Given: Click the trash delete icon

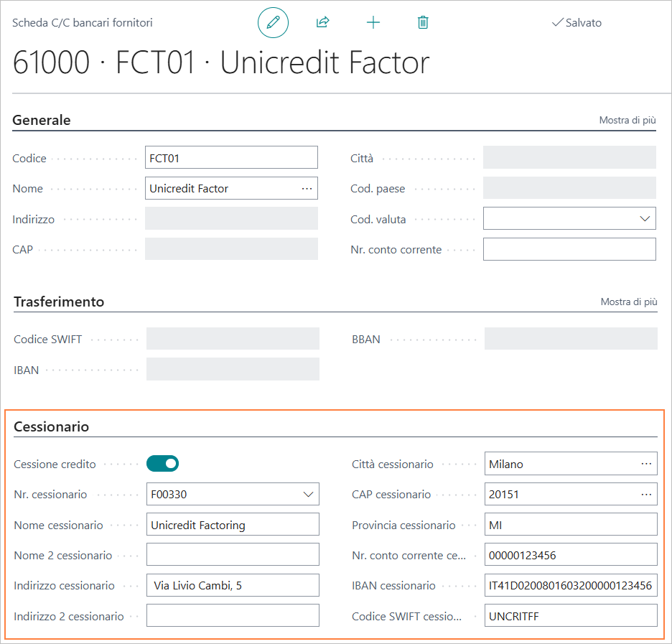Looking at the screenshot, I should pyautogui.click(x=423, y=23).
